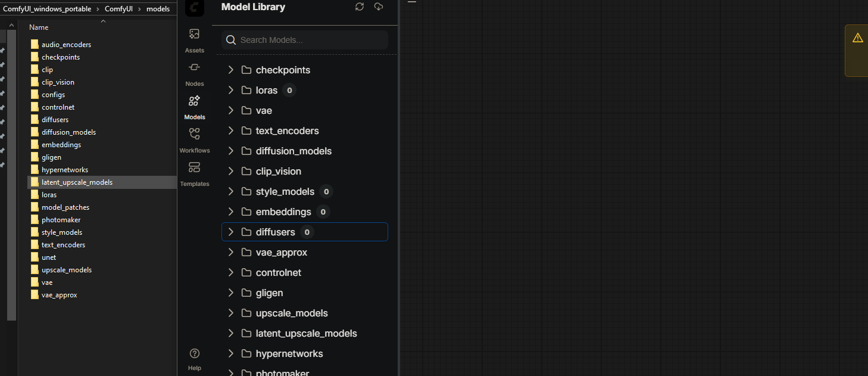
Task: Click the up arrow of the Explorer navigation scrollbar
Action: [11, 24]
